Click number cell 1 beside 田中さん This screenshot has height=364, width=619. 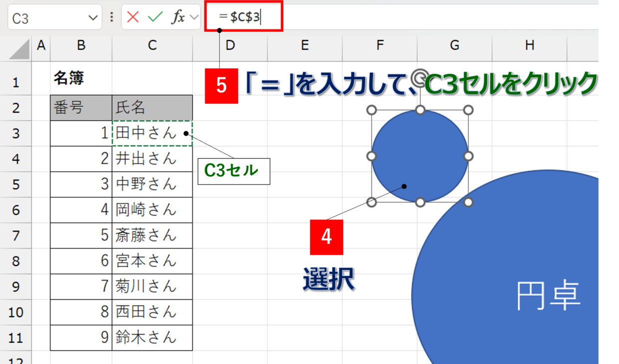81,133
